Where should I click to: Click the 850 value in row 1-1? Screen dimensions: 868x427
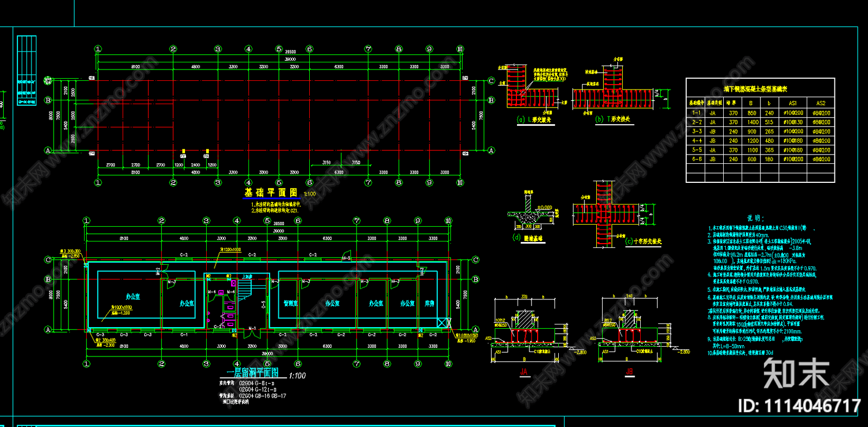[x=752, y=113]
